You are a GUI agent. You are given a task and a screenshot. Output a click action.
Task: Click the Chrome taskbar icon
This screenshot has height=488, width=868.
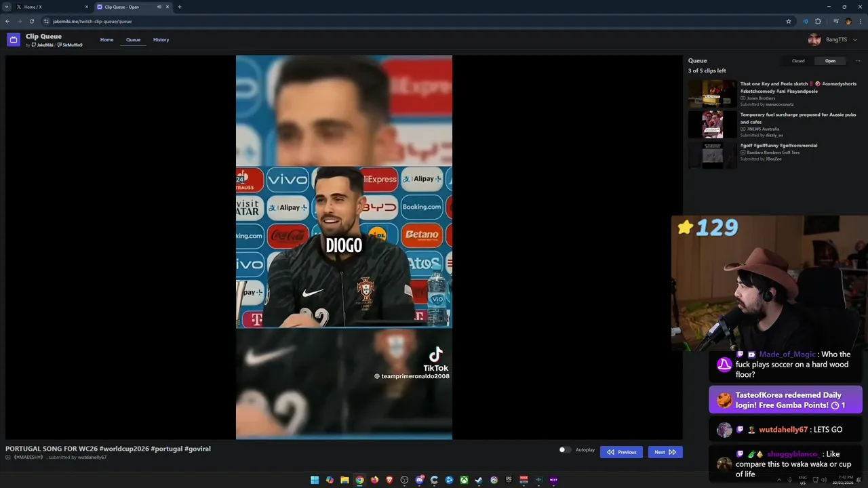pos(359,480)
